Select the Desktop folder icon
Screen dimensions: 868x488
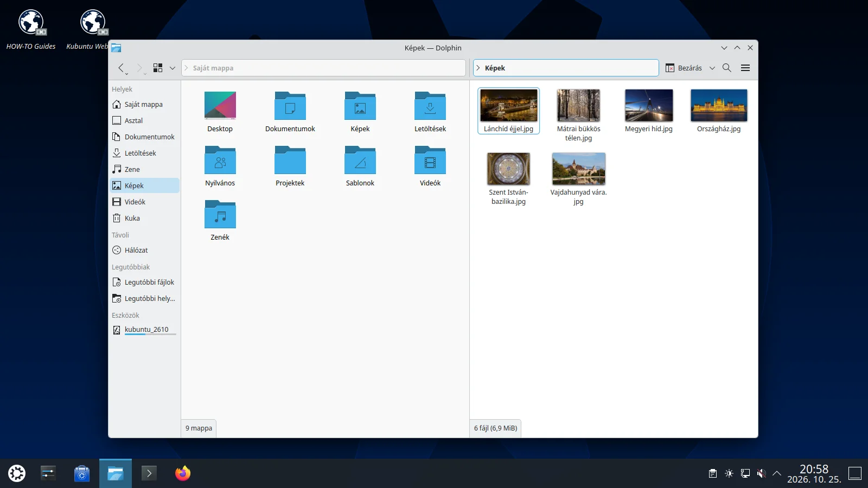point(220,106)
